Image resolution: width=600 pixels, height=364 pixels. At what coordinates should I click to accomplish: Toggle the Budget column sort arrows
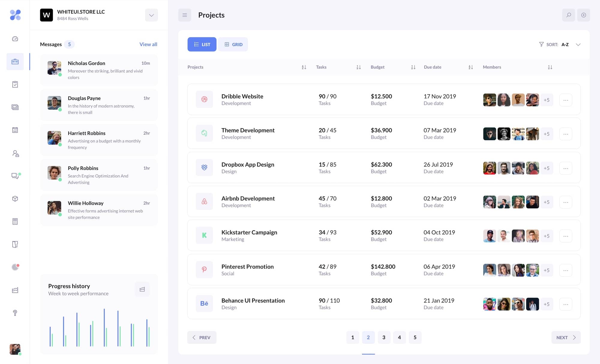point(413,67)
